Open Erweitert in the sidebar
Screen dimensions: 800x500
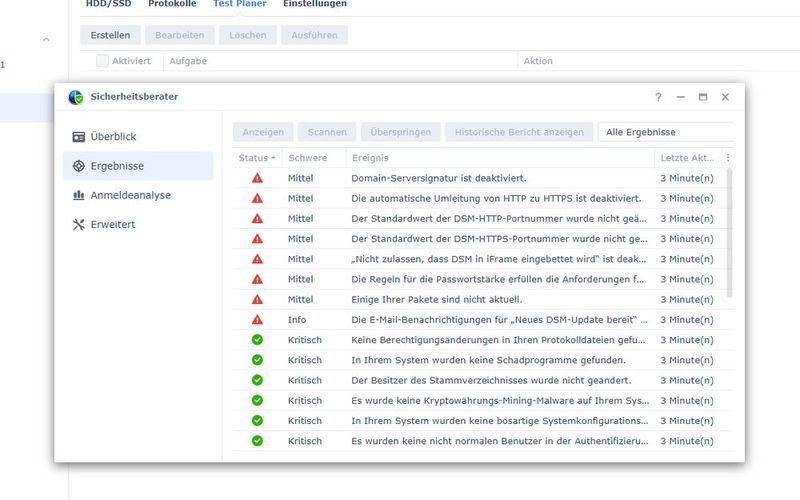[138, 224]
